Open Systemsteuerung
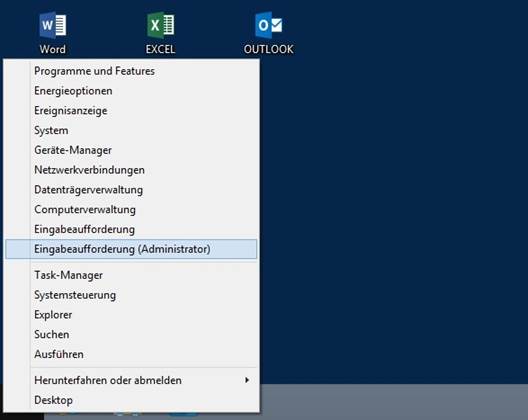528x420 pixels. point(131,295)
